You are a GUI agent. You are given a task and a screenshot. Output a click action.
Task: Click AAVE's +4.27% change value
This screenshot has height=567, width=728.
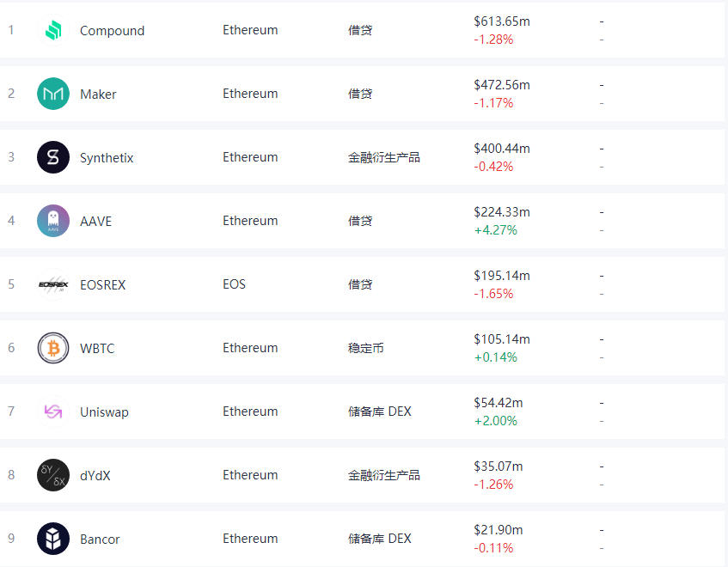(x=495, y=230)
